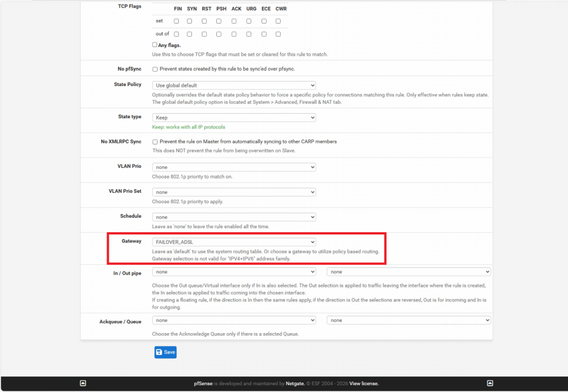Click the Save button
This screenshot has width=568, height=392.
[x=165, y=352]
